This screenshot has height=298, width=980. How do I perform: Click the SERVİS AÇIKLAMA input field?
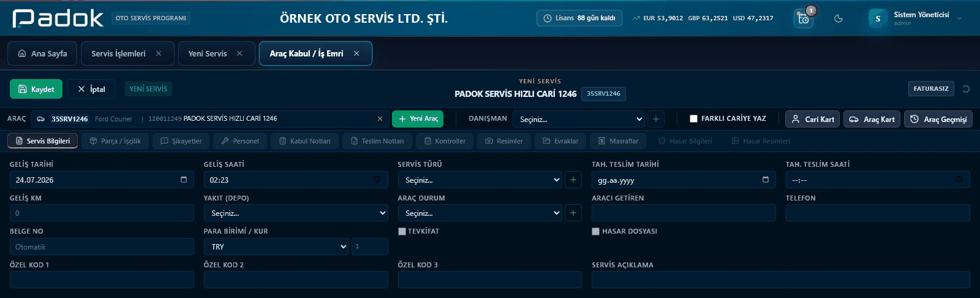(x=781, y=280)
